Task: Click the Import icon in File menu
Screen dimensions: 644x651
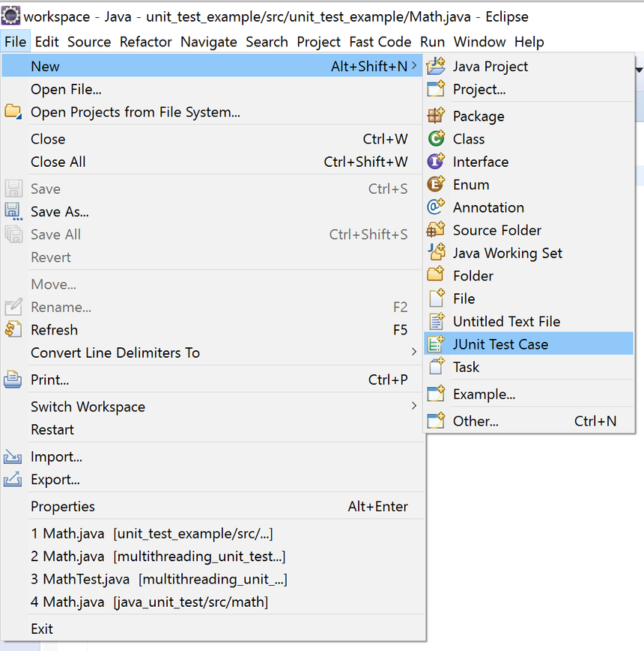Action: (13, 456)
